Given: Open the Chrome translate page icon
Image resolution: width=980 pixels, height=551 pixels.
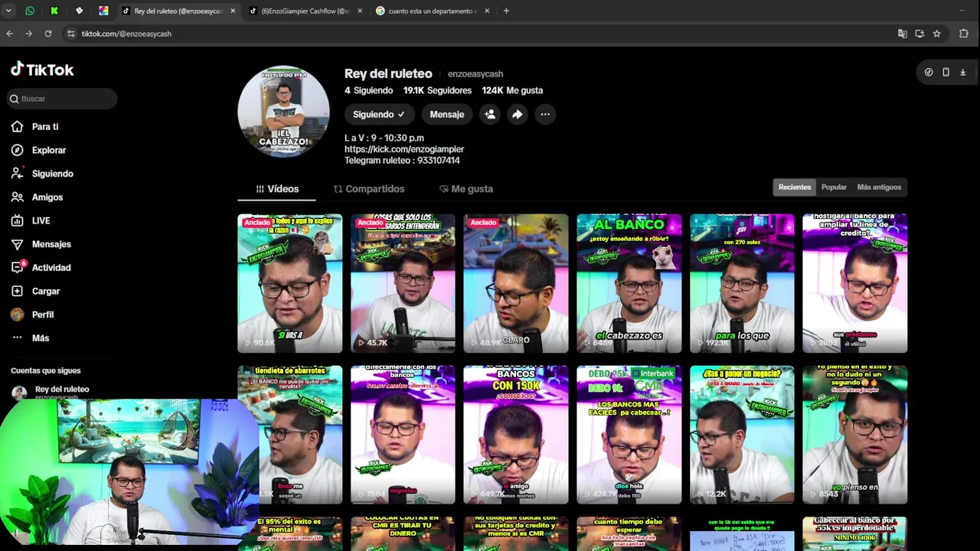Looking at the screenshot, I should click(x=902, y=34).
